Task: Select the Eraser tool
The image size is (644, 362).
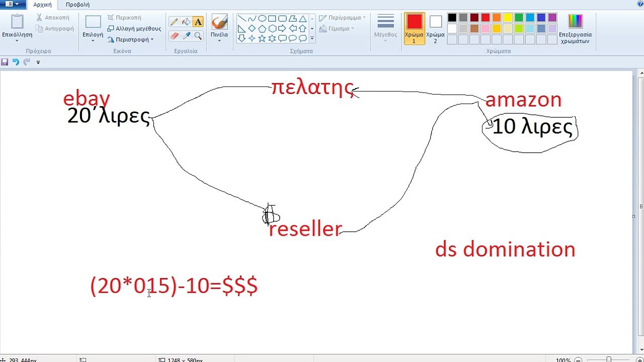Action: [174, 36]
